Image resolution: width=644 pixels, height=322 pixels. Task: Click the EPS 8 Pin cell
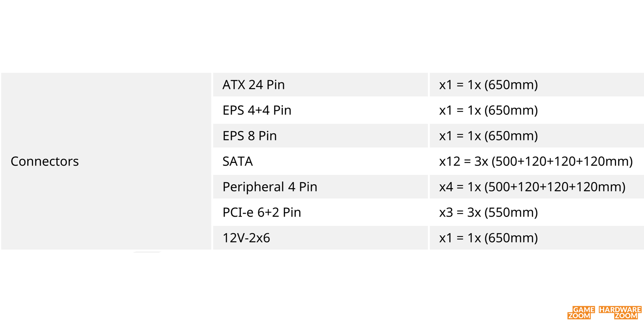pyautogui.click(x=320, y=136)
